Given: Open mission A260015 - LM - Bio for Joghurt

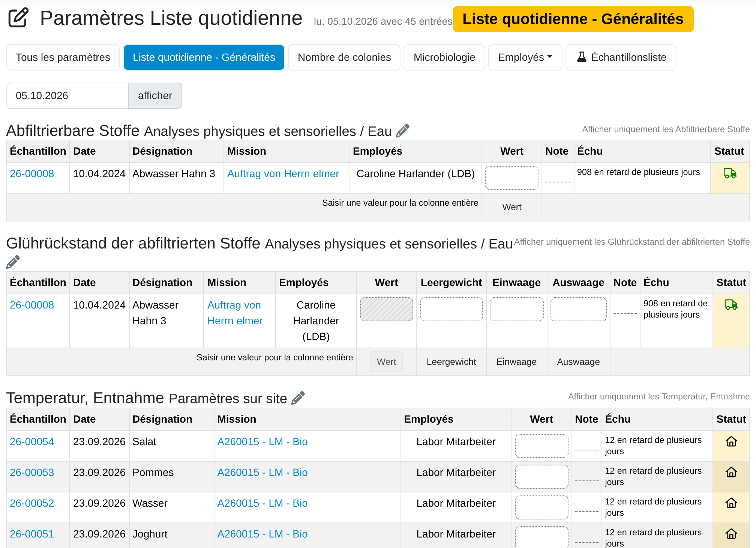Looking at the screenshot, I should [x=262, y=534].
